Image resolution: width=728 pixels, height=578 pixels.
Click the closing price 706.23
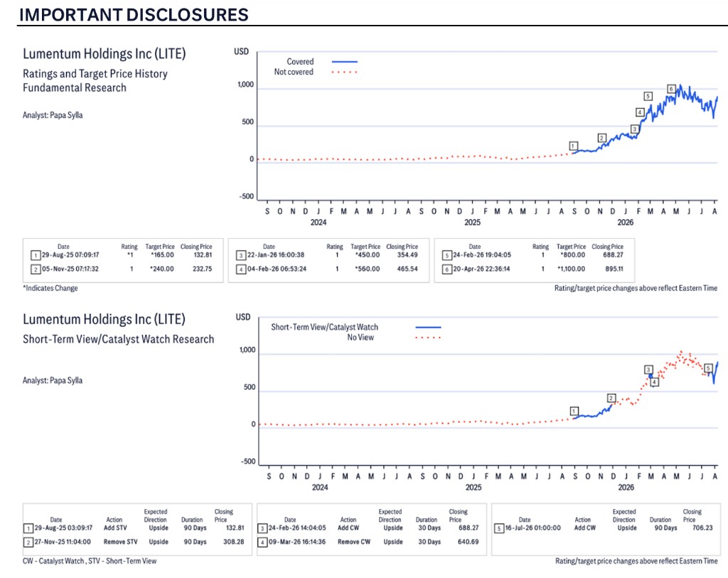pyautogui.click(x=702, y=528)
